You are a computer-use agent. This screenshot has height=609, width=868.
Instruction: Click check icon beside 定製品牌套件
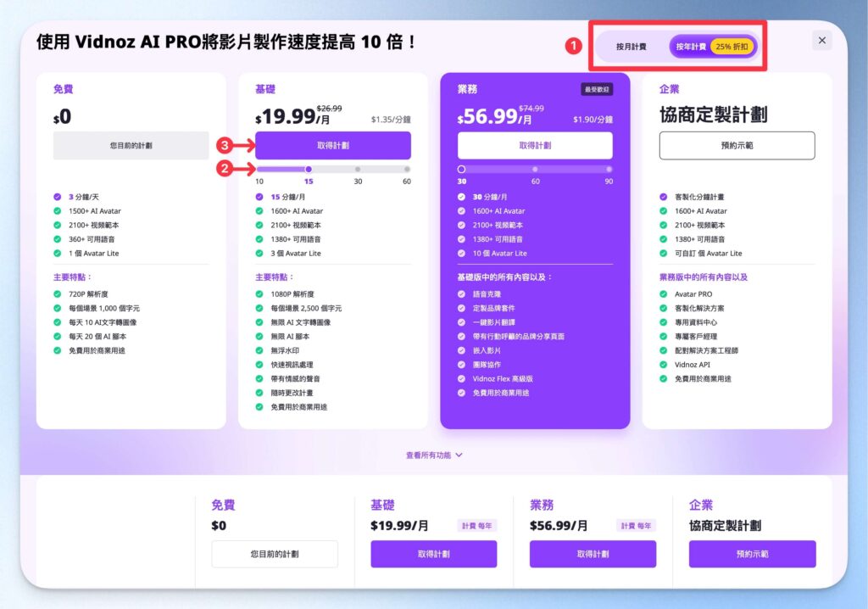pos(461,308)
